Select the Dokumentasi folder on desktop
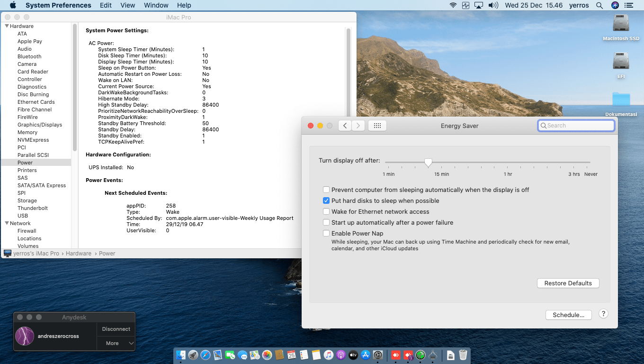The image size is (644, 364). (621, 104)
